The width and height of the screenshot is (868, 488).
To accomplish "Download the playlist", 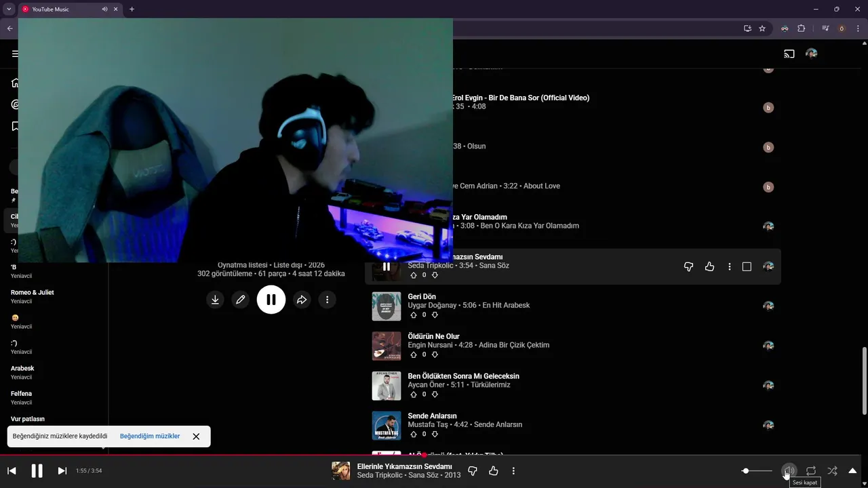I will (215, 300).
